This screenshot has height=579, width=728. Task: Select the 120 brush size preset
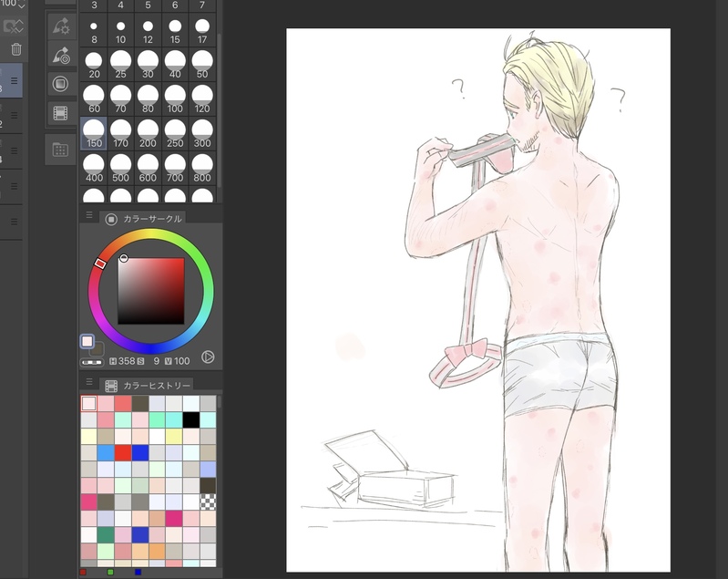(x=202, y=99)
